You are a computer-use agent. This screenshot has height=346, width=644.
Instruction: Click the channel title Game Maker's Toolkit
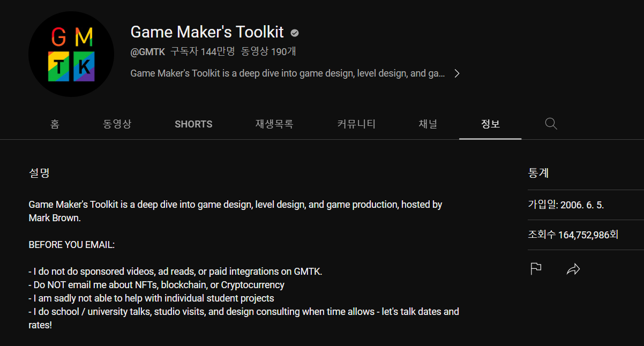click(207, 32)
